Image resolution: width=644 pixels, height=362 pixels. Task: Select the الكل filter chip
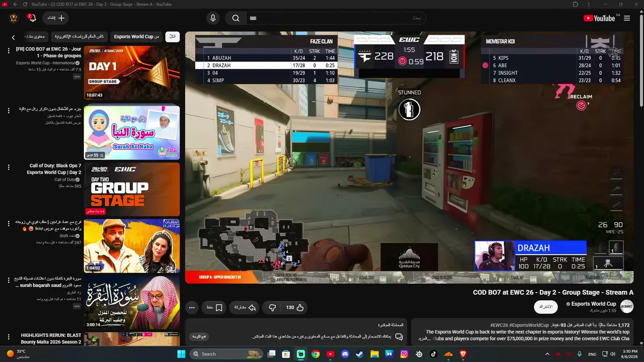[173, 37]
